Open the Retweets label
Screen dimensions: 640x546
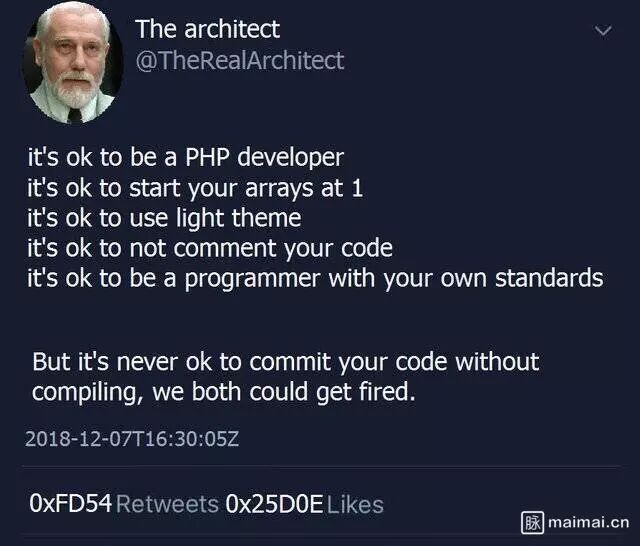tap(167, 503)
